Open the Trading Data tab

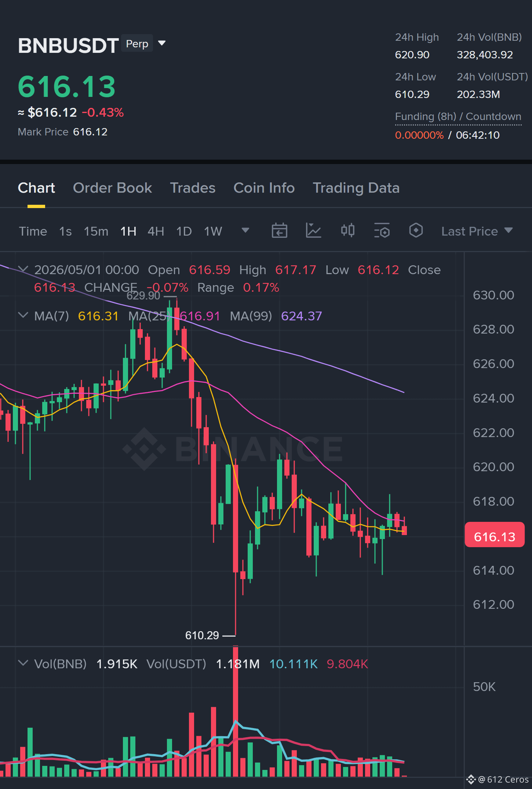pyautogui.click(x=356, y=188)
